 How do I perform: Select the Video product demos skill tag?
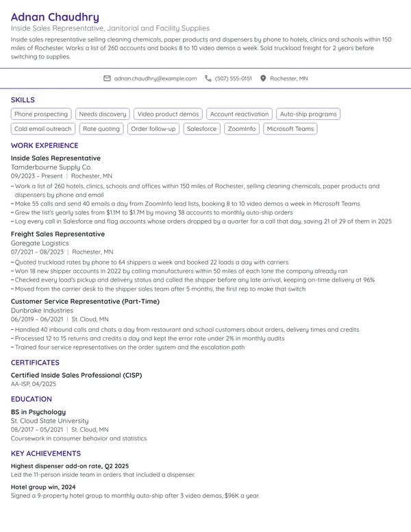(169, 114)
